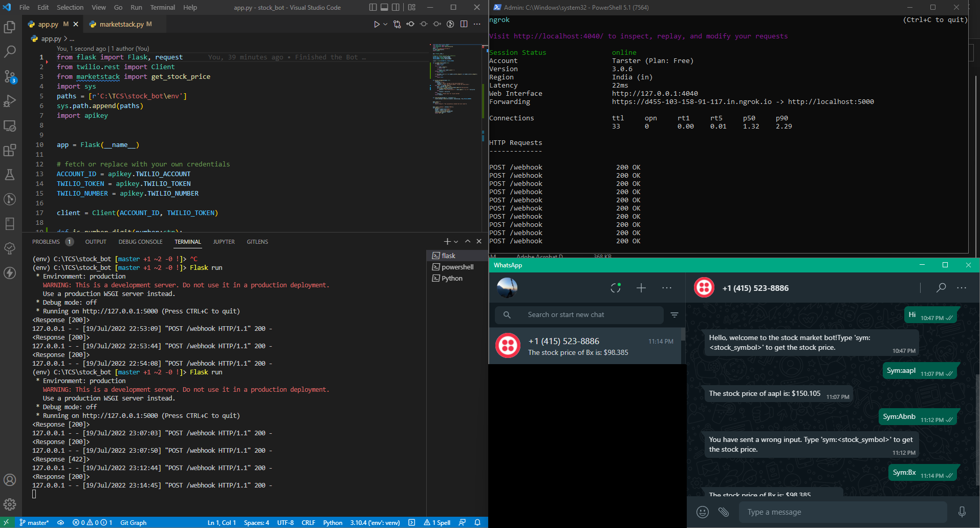Create a new terminal with plus icon
The image size is (980, 528).
[447, 241]
